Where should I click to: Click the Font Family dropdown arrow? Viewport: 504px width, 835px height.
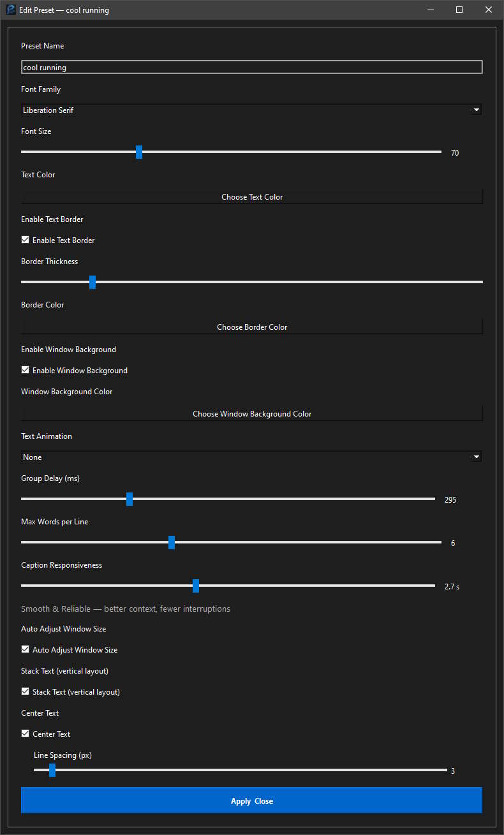point(476,110)
